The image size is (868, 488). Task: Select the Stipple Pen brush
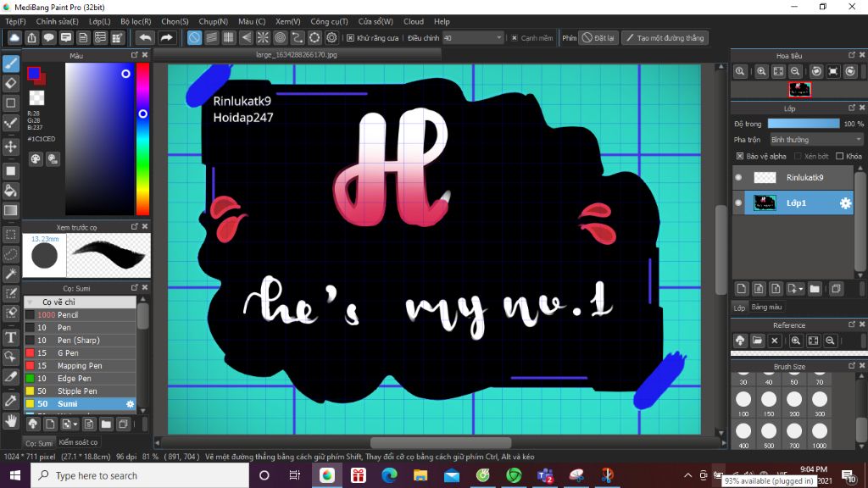(79, 391)
